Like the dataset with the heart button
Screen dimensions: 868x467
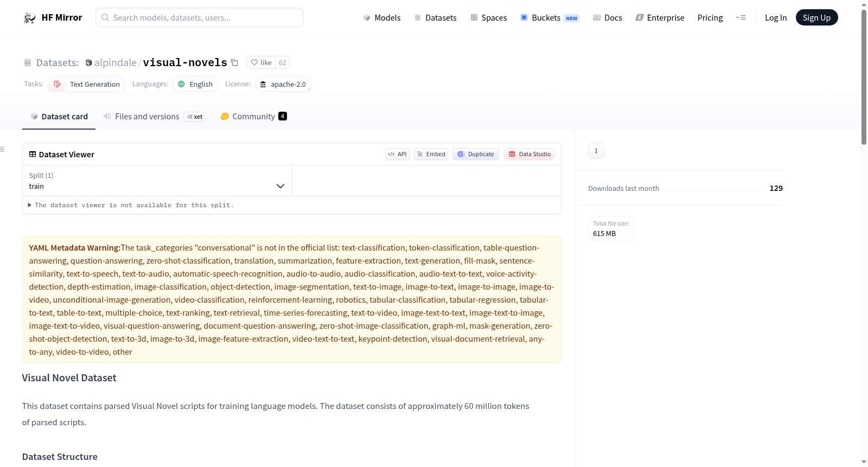pyautogui.click(x=261, y=62)
